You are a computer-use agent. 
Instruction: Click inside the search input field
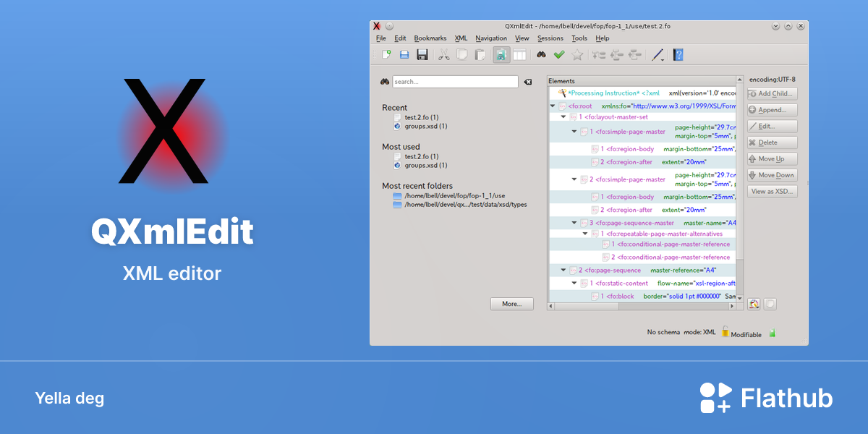pyautogui.click(x=455, y=82)
